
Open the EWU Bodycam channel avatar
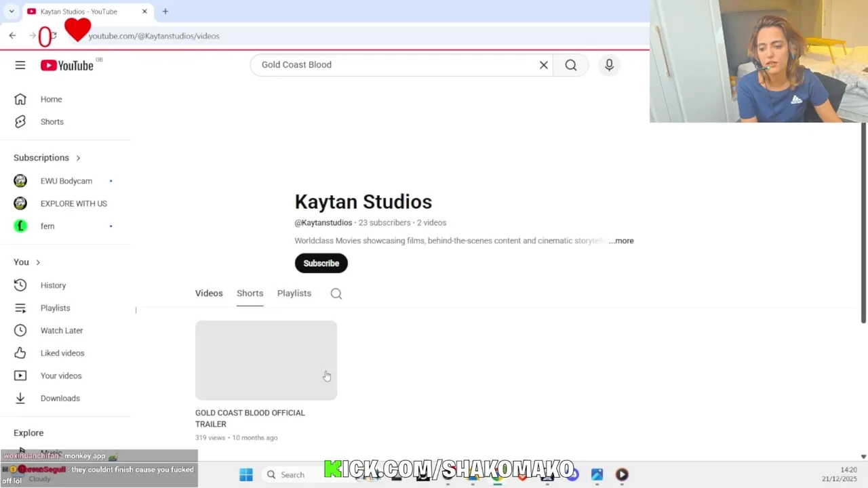20,181
